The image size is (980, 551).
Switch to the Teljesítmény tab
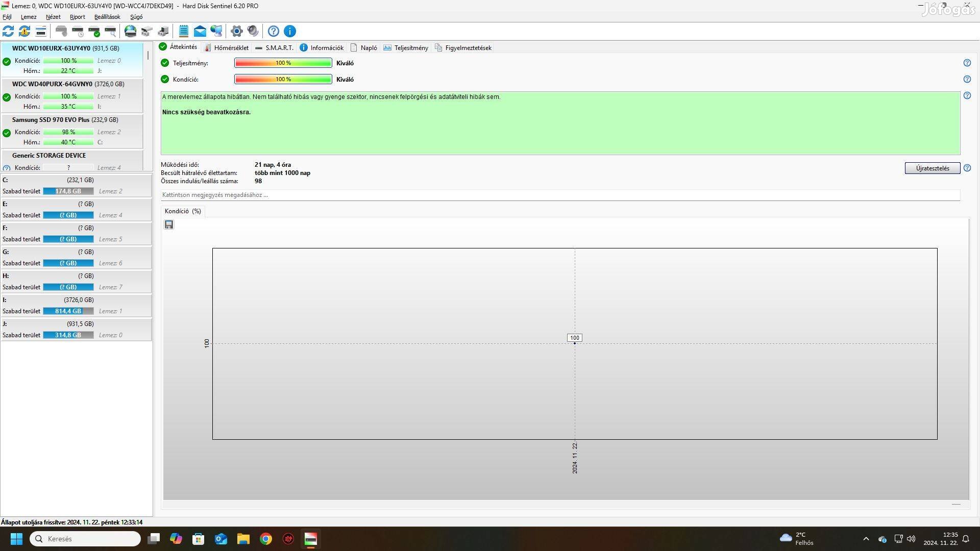pyautogui.click(x=406, y=47)
